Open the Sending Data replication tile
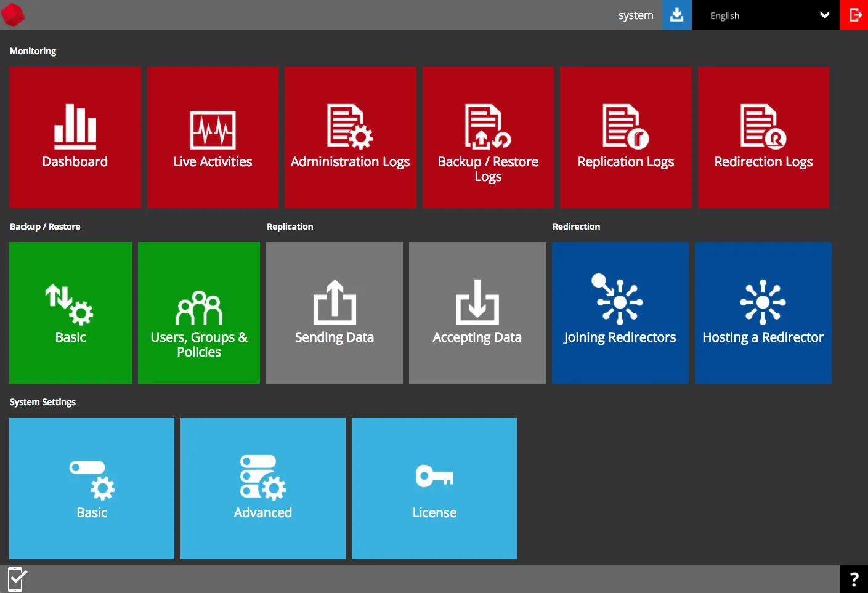This screenshot has width=868, height=593. click(334, 312)
